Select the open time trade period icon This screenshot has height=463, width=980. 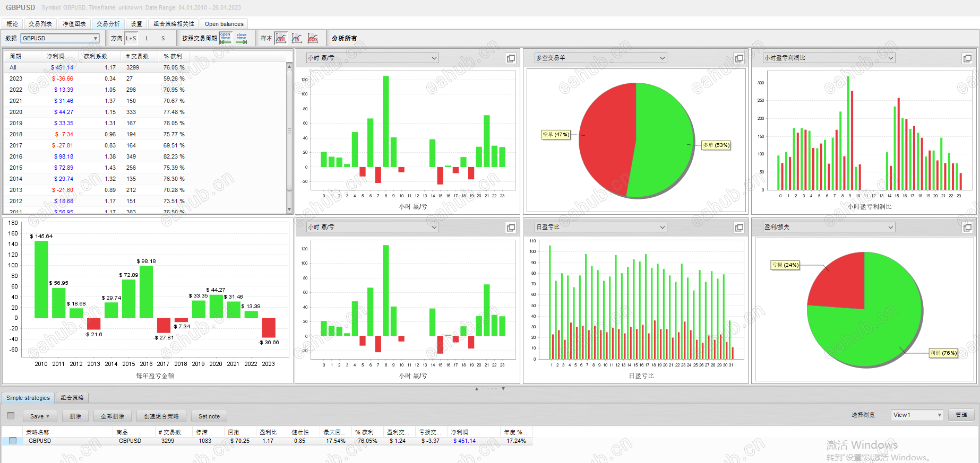(x=226, y=38)
